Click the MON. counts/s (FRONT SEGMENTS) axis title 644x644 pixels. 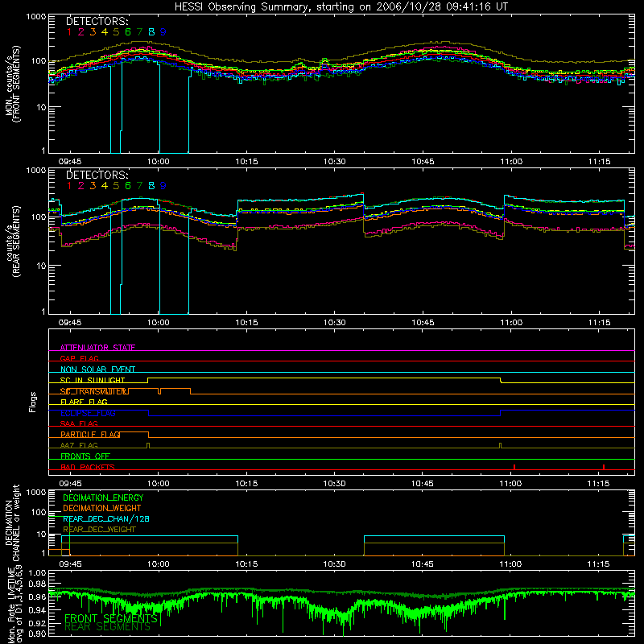[x=12, y=84]
